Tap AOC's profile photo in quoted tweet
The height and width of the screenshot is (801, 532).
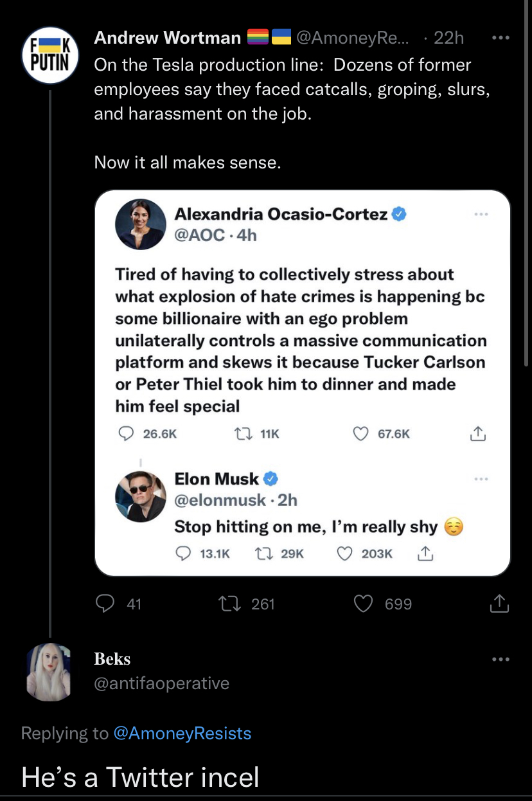tap(139, 224)
